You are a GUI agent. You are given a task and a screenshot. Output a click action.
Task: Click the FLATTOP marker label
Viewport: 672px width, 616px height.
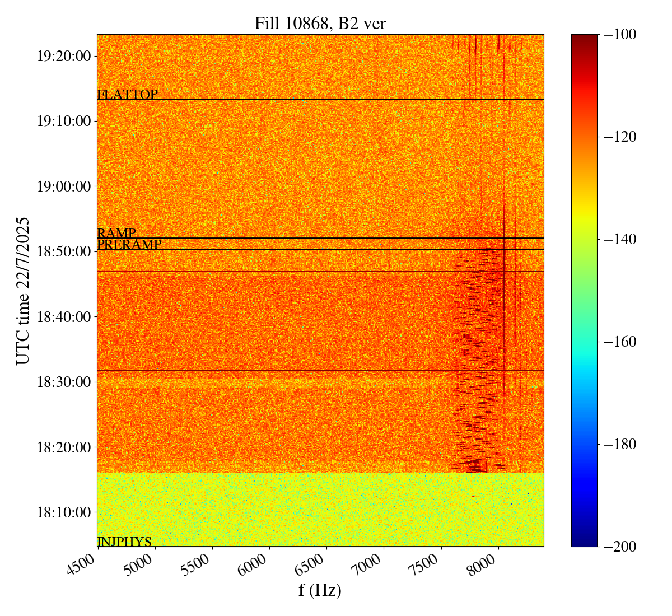pyautogui.click(x=127, y=95)
